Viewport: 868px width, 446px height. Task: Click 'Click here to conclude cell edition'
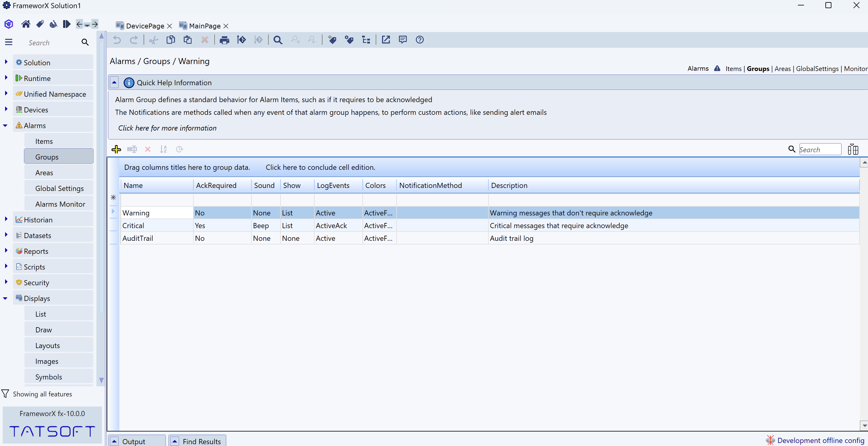[320, 167]
